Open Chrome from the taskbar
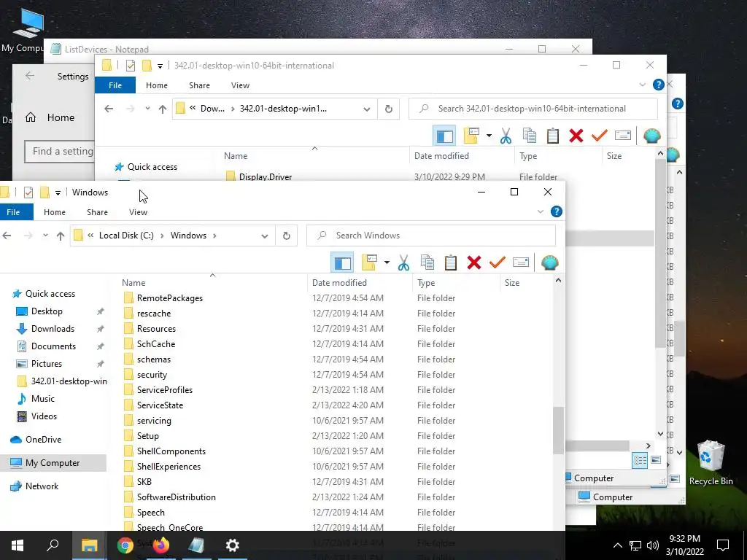Screen dimensions: 747x560 coord(125,545)
